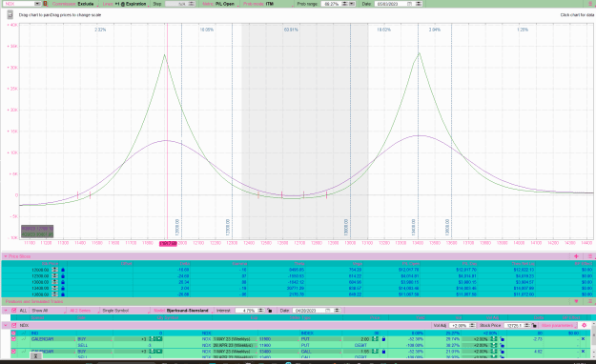Remove the CALL calendar trade with X
The image size is (596, 364).
(583, 352)
